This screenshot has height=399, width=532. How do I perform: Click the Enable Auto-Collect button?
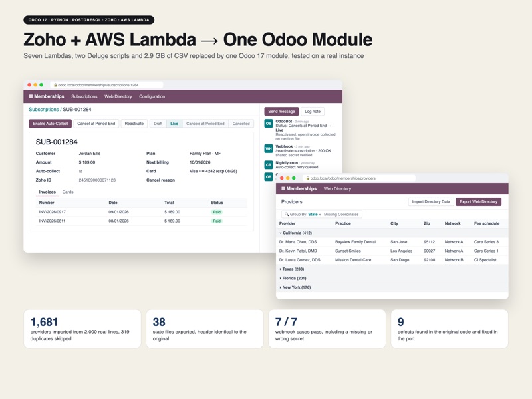51,124
